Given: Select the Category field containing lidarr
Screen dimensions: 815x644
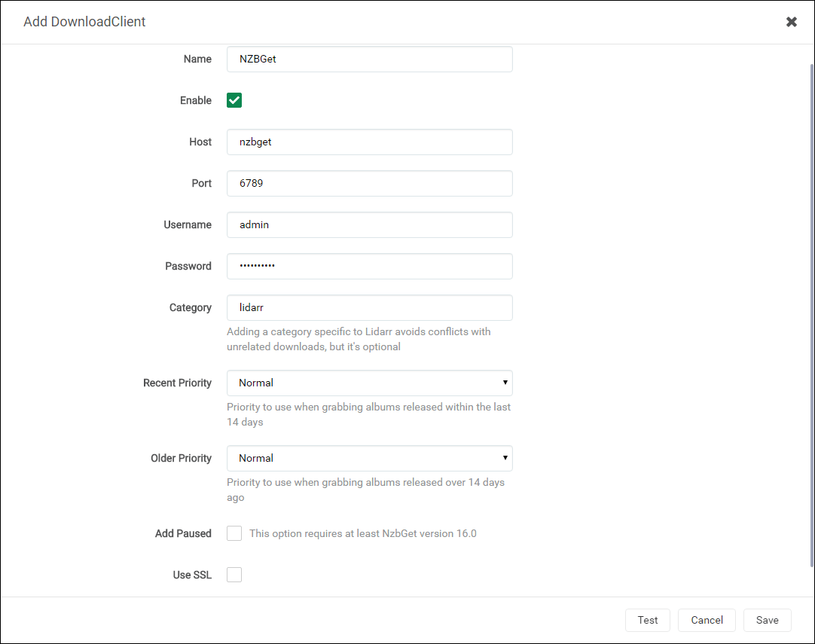Looking at the screenshot, I should [x=369, y=307].
